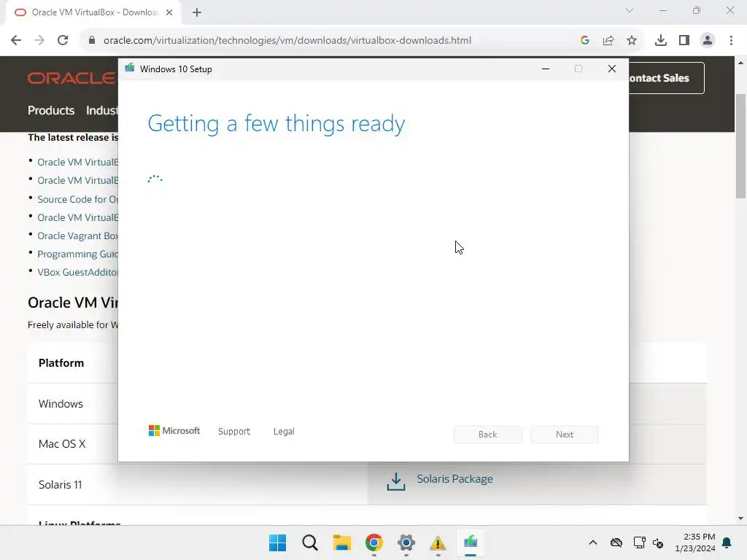
Task: Open the first Oracle VM VirtualBox link
Action: tap(77, 163)
